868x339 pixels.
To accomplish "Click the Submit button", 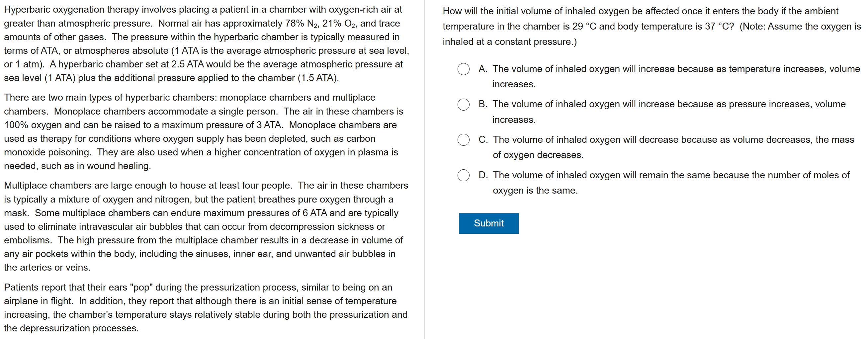I will click(x=488, y=223).
